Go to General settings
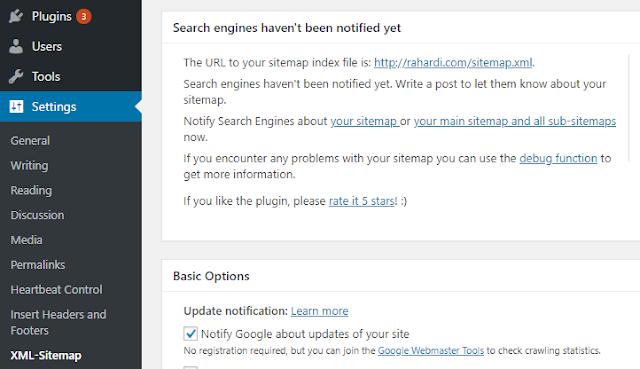The width and height of the screenshot is (640, 369). pyautogui.click(x=30, y=140)
